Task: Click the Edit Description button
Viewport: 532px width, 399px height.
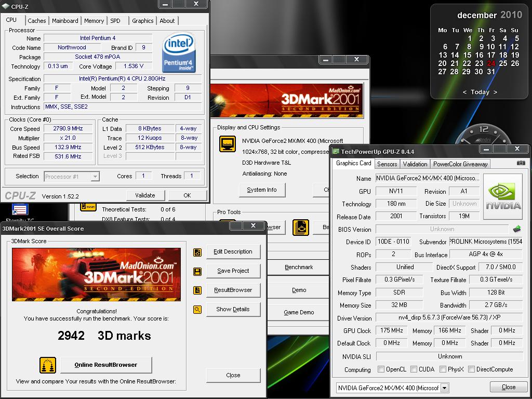Action: (x=233, y=252)
